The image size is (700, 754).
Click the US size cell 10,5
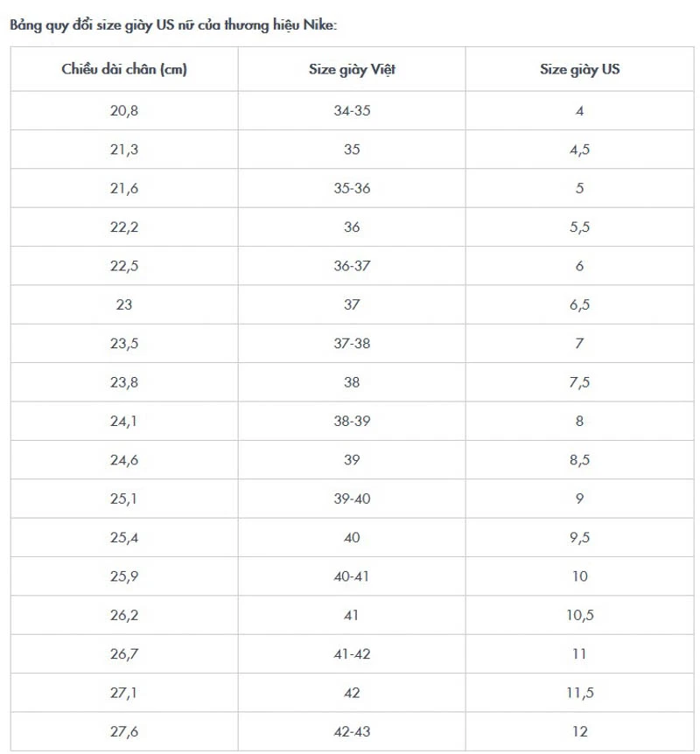click(579, 615)
